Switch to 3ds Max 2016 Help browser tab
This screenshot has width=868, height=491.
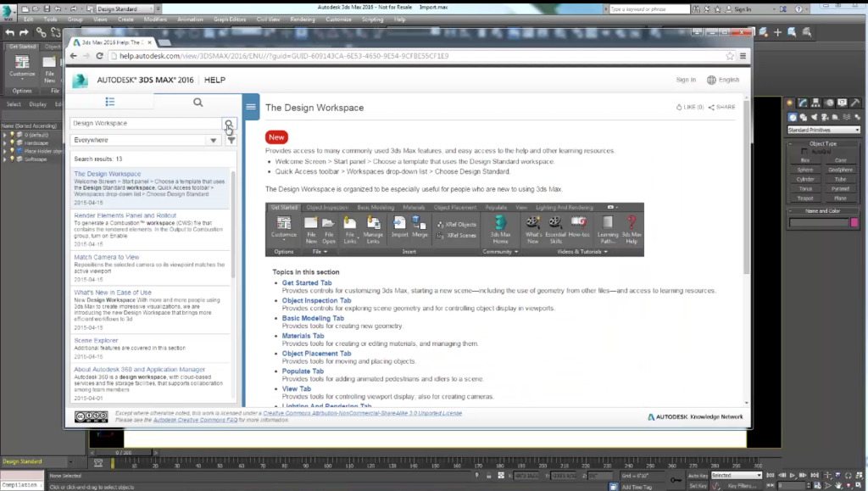pyautogui.click(x=112, y=42)
